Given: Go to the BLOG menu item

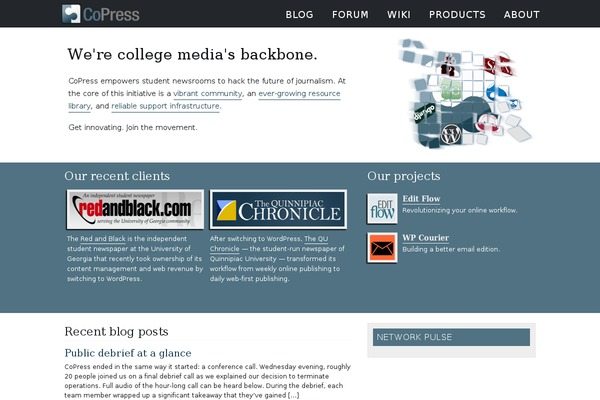Looking at the screenshot, I should [299, 15].
